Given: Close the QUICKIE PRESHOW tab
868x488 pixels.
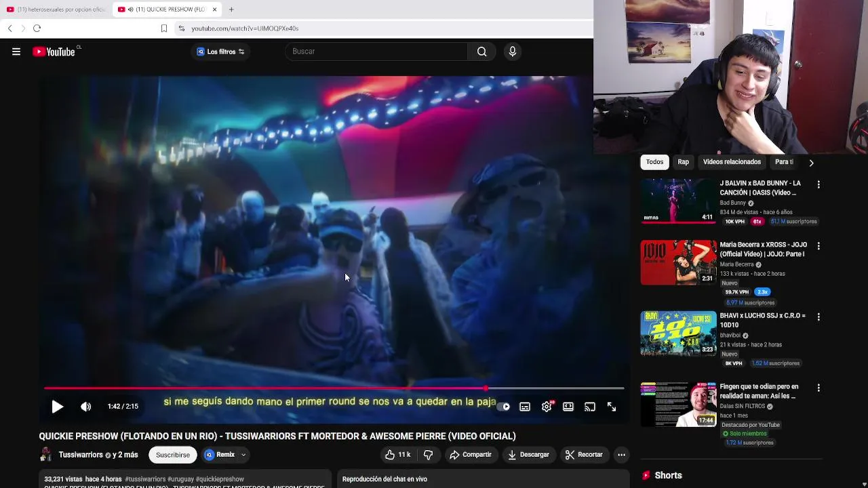Looking at the screenshot, I should (214, 9).
